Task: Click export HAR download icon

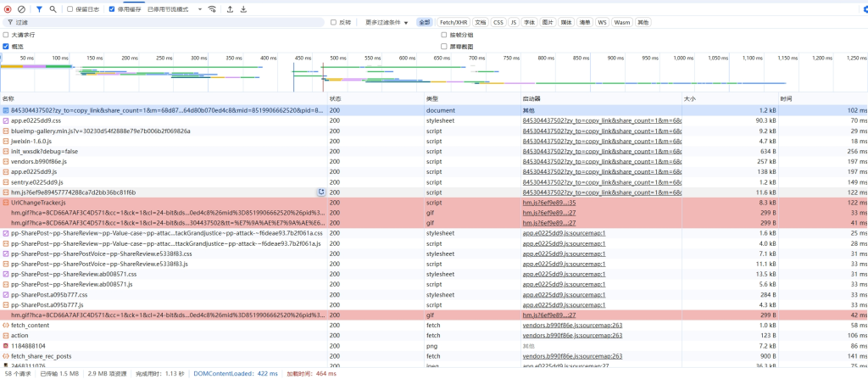Action: [x=244, y=8]
